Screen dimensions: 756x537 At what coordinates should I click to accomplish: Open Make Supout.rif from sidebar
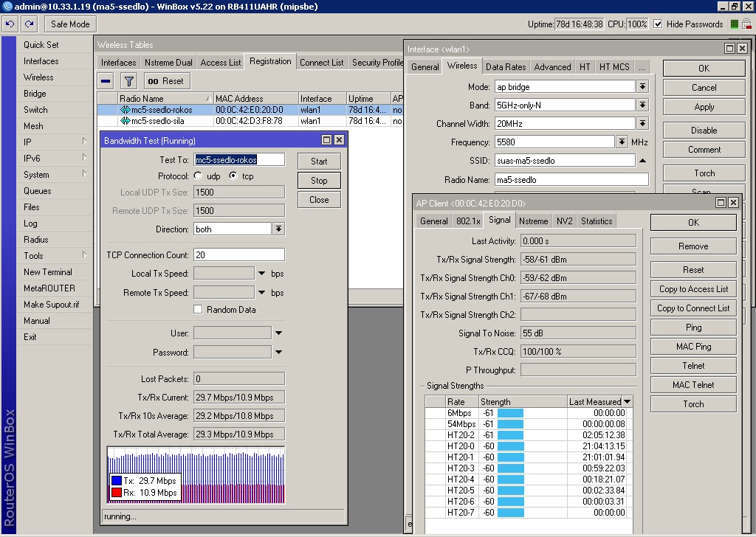[x=52, y=305]
